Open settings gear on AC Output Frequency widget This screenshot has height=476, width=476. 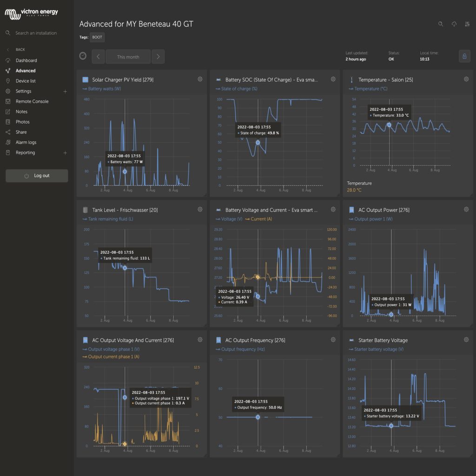tap(333, 340)
